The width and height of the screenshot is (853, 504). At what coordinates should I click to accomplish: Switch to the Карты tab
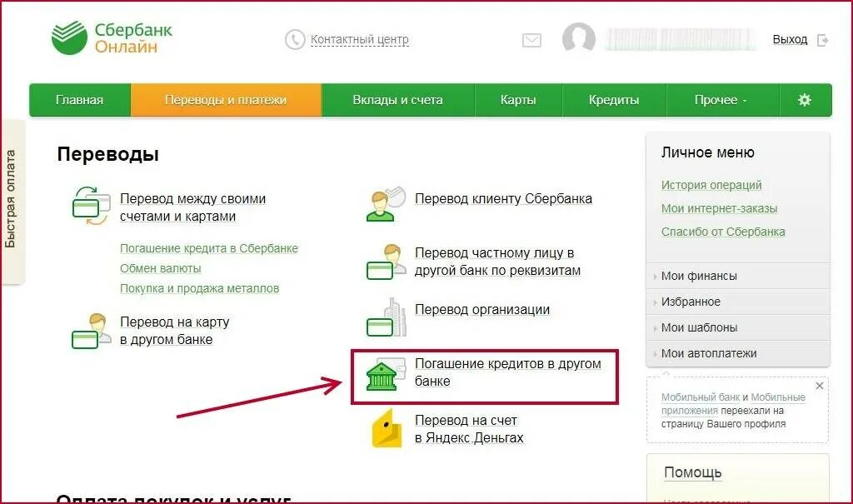(518, 100)
